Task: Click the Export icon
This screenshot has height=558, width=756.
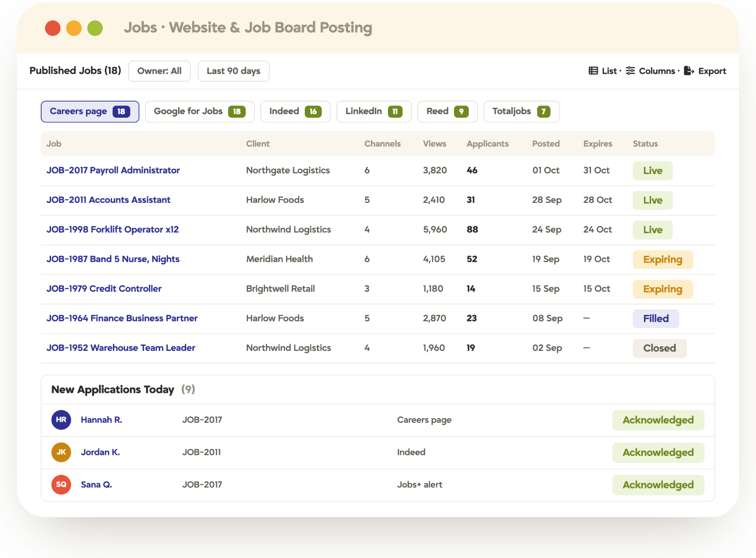Action: (689, 71)
